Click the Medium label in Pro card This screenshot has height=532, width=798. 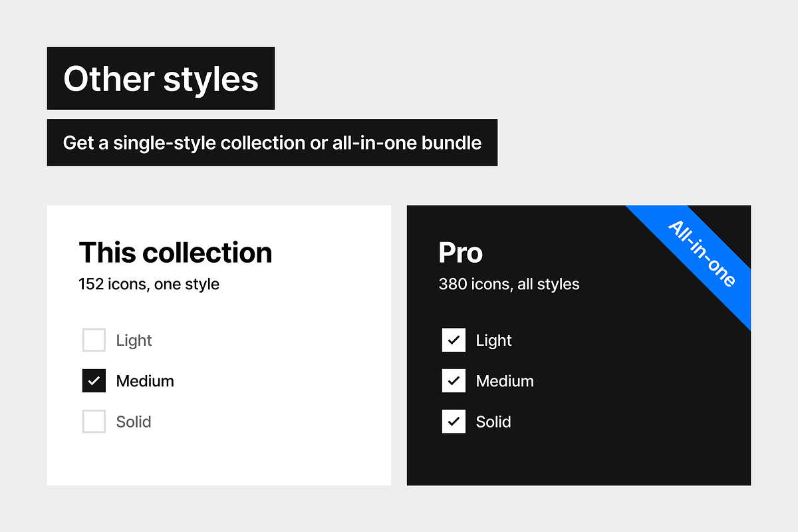[x=505, y=381]
